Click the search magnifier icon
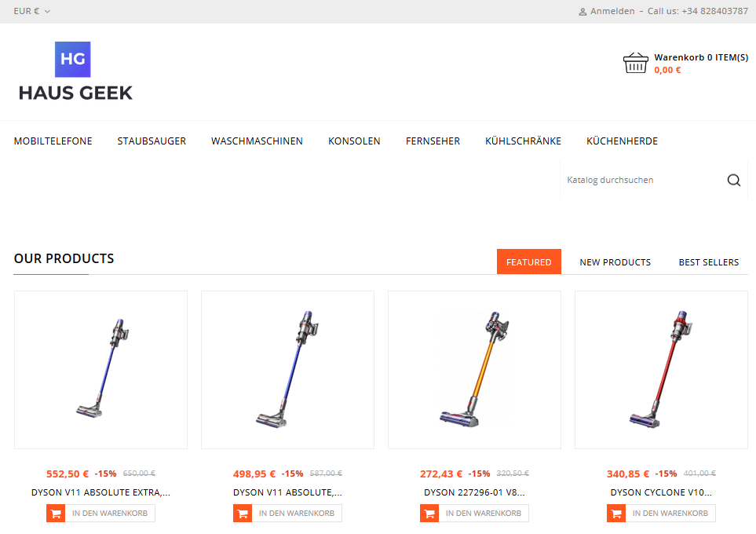This screenshot has height=534, width=756. 733,180
